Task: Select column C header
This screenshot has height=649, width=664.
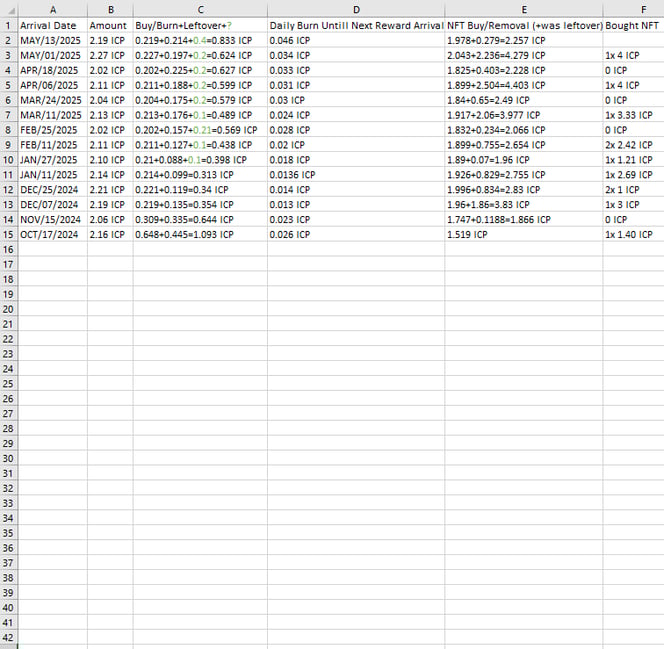Action: point(200,9)
